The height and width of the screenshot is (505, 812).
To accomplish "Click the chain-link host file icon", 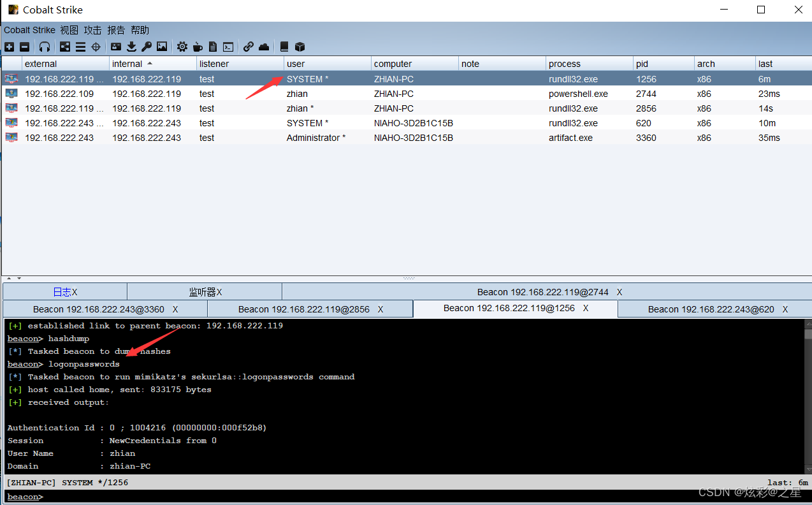I will (249, 47).
